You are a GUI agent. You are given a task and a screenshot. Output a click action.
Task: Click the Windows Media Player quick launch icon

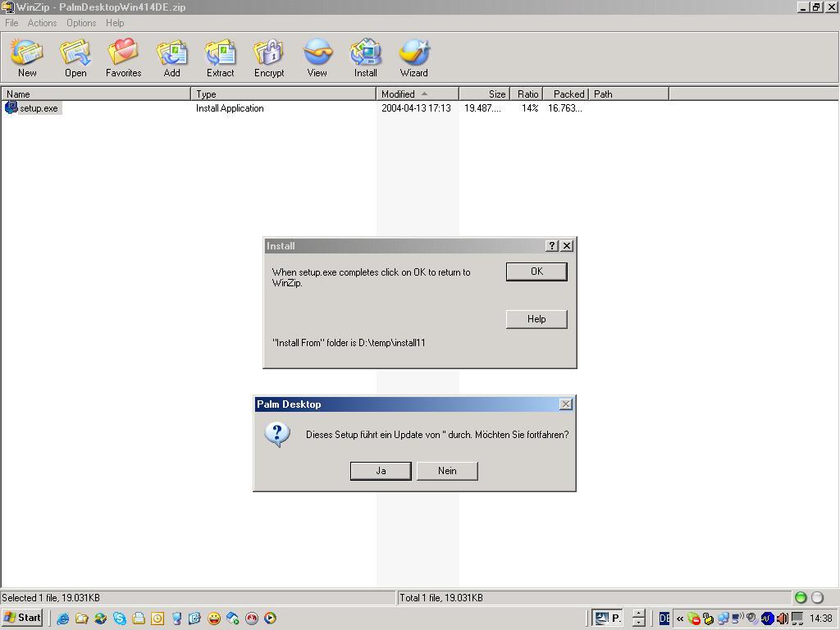coord(271,619)
